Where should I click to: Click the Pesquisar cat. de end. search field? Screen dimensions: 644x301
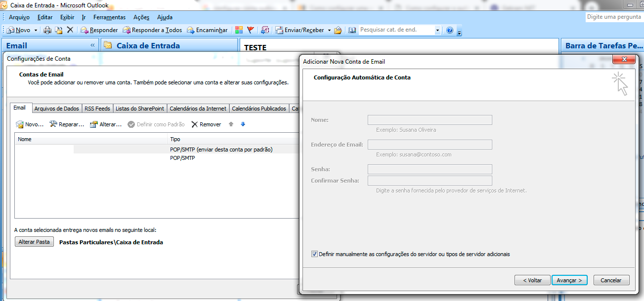(x=396, y=30)
